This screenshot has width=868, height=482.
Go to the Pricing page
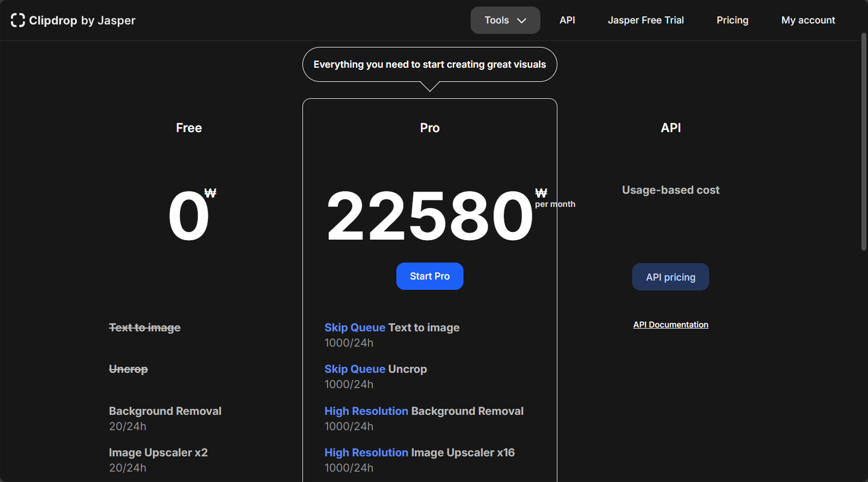[732, 20]
